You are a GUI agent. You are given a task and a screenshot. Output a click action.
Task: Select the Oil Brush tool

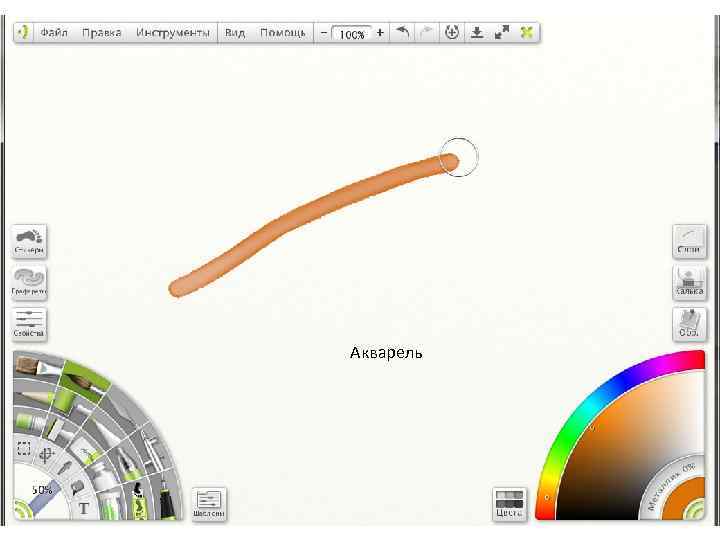click(x=37, y=366)
